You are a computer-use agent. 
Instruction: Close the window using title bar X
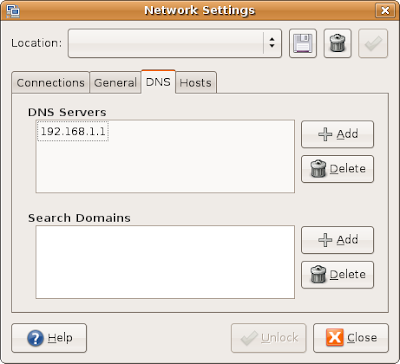(385, 11)
